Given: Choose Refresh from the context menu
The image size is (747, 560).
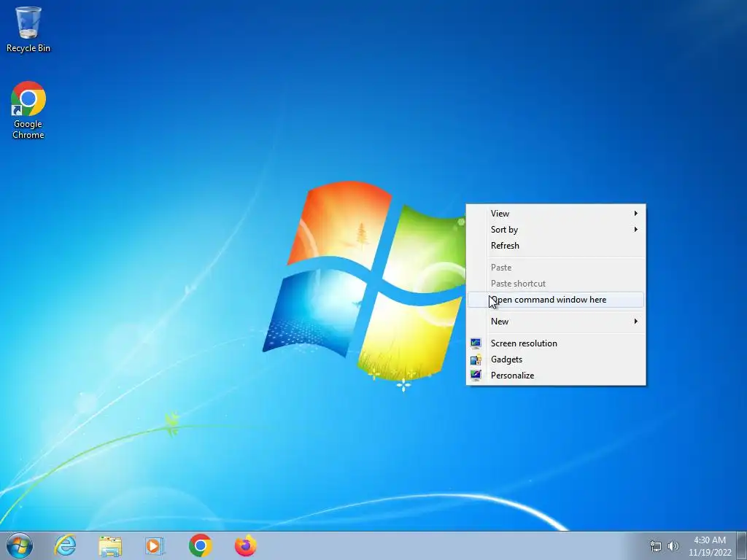Looking at the screenshot, I should (555, 246).
